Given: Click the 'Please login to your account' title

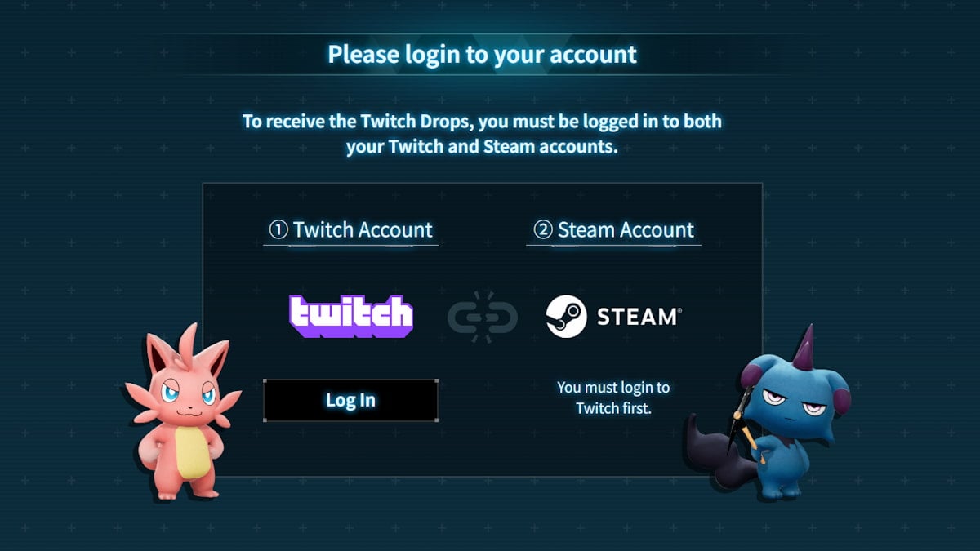Looking at the screenshot, I should [482, 55].
